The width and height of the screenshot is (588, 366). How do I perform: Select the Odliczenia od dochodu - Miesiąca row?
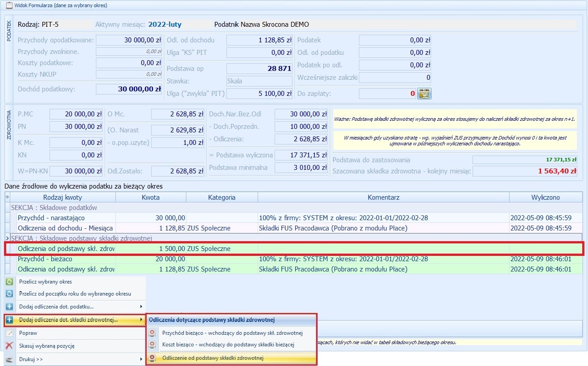pos(293,228)
